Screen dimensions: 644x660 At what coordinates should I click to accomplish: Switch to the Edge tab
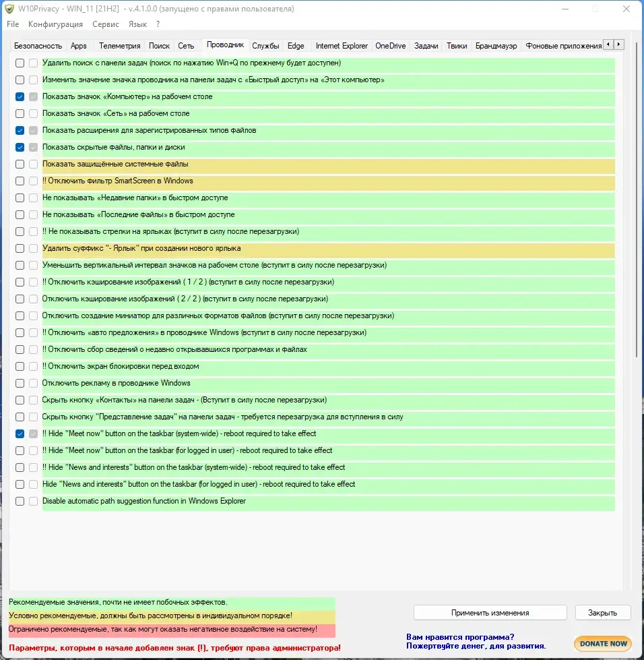[296, 46]
